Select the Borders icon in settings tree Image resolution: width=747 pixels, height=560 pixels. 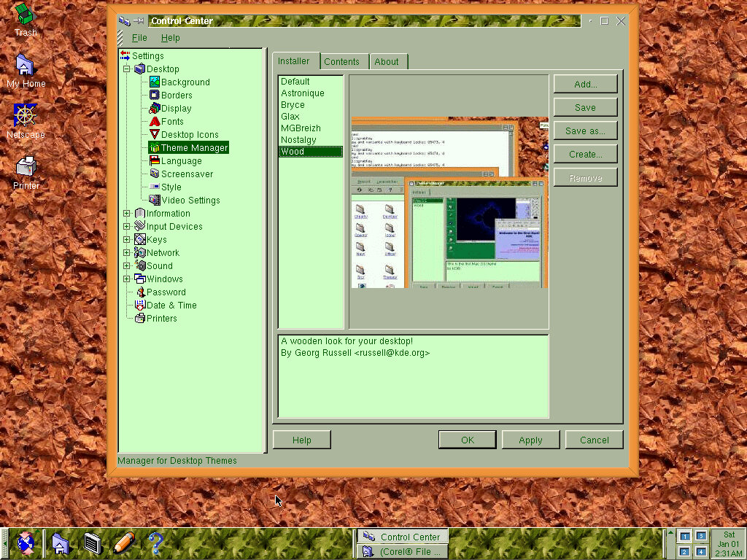pyautogui.click(x=155, y=96)
